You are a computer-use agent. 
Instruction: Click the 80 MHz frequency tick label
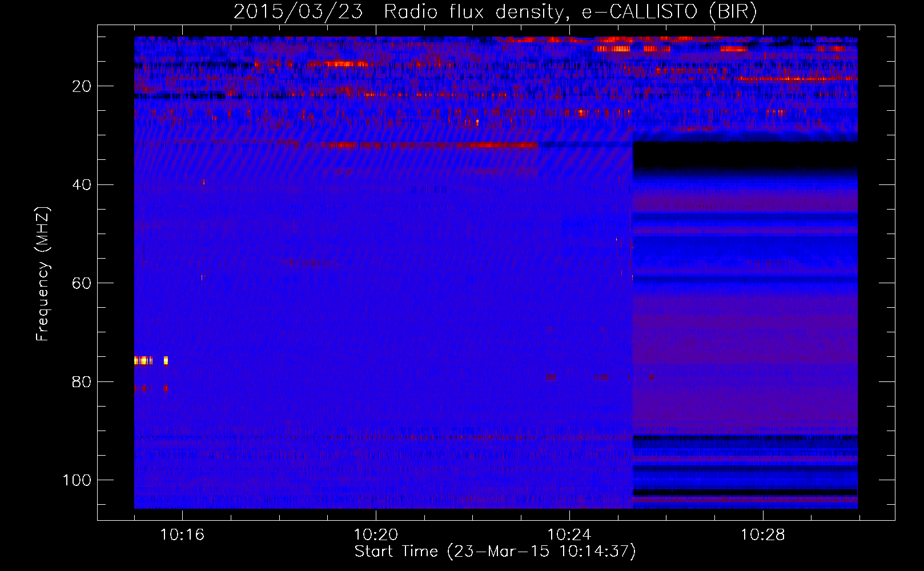[82, 382]
